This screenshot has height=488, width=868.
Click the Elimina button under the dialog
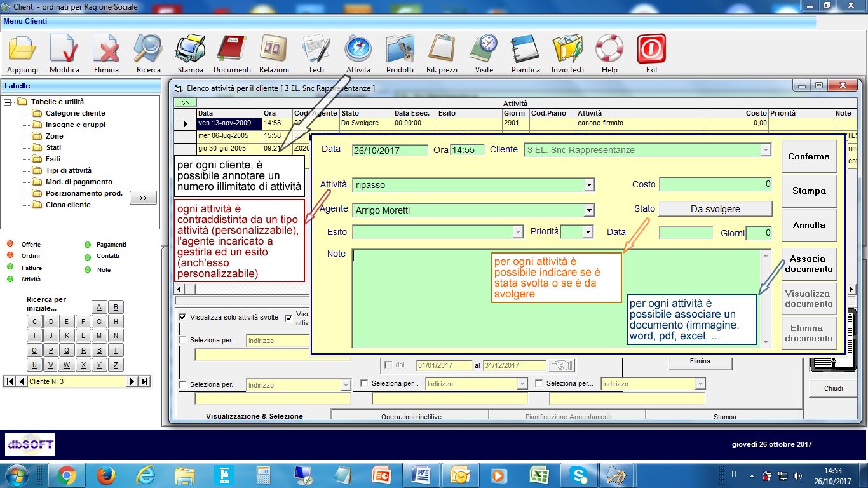[700, 362]
